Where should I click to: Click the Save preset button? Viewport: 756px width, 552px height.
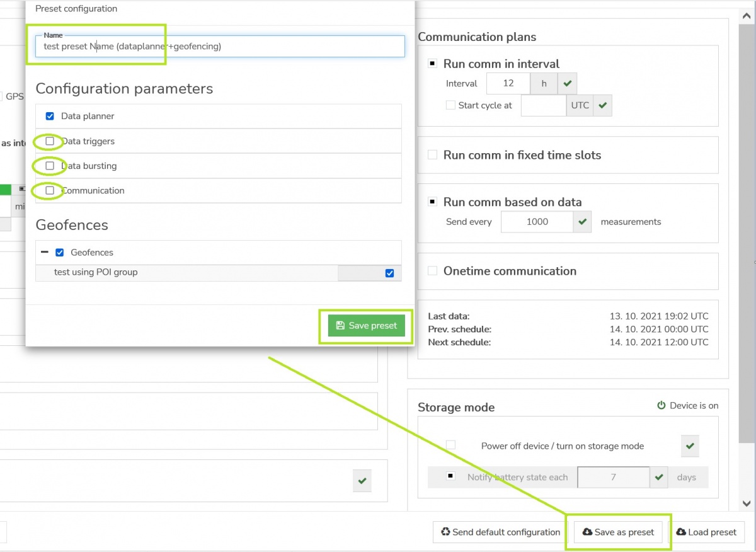point(366,326)
